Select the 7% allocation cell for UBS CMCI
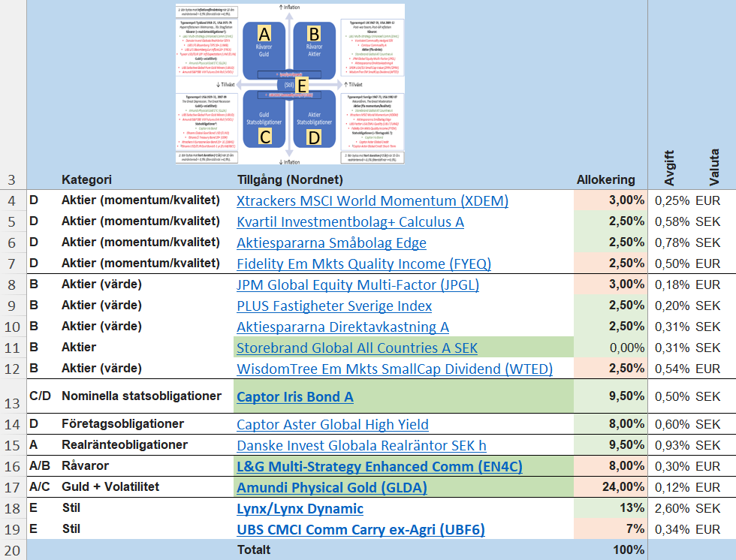The width and height of the screenshot is (736, 560). (611, 529)
